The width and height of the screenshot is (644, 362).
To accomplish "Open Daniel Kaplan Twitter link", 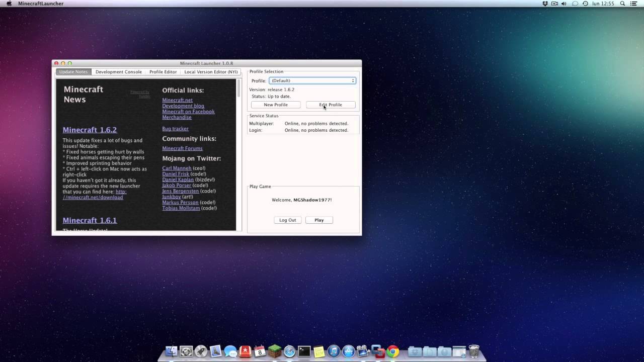I will coord(178,179).
